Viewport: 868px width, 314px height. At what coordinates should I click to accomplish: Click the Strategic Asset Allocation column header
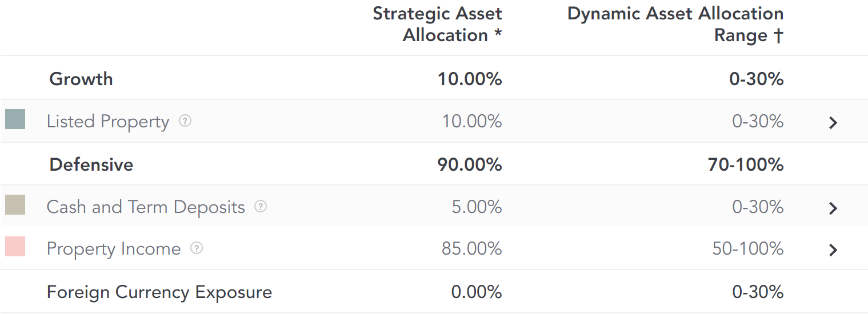(x=438, y=24)
